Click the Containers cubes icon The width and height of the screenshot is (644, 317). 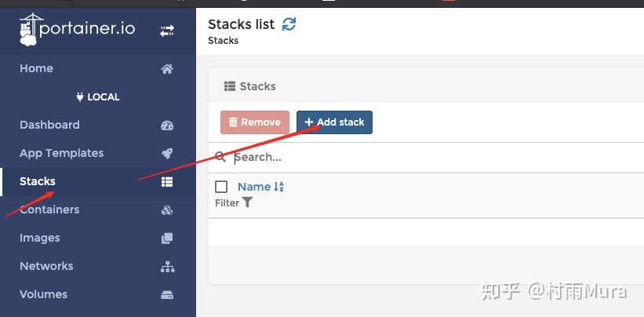[x=167, y=210]
